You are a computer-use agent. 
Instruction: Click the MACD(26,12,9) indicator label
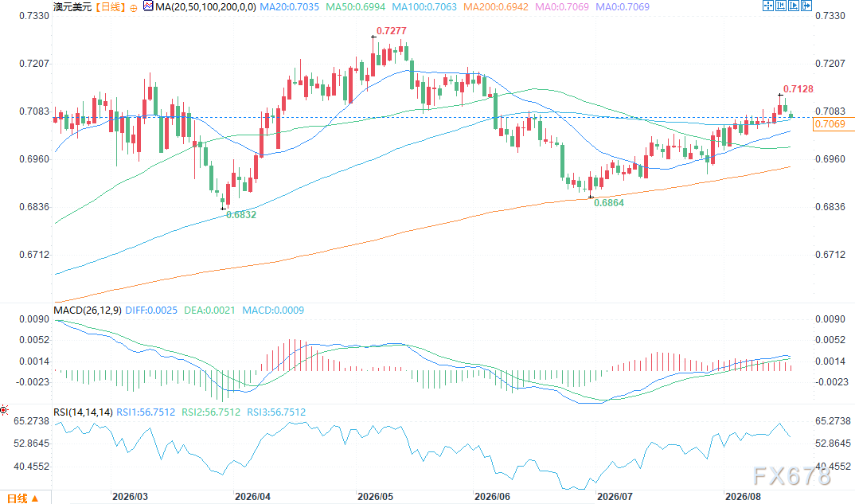88,311
